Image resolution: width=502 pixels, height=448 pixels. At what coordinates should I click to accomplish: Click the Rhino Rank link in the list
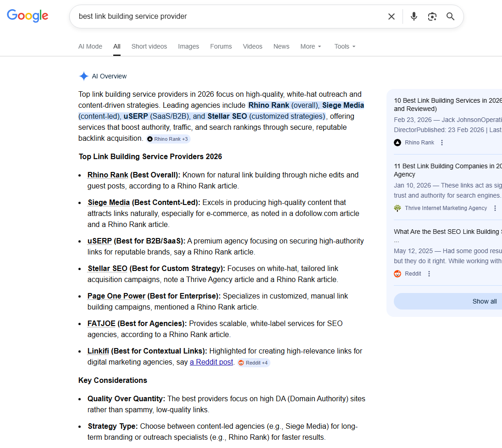click(x=108, y=175)
